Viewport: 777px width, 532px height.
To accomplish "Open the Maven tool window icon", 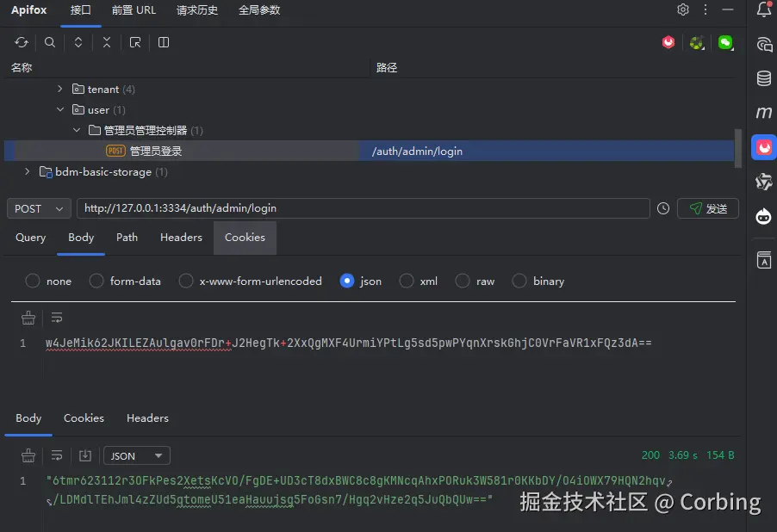I will pos(764,113).
